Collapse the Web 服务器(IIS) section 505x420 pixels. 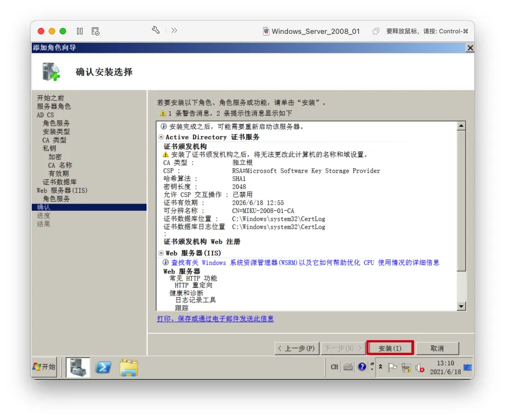tap(161, 253)
